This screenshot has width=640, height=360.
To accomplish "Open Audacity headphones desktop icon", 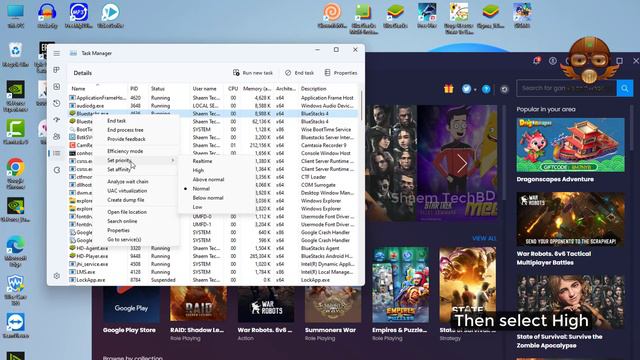I will 47,16.
